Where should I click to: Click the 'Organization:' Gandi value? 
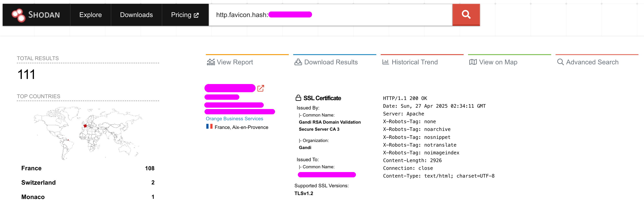pyautogui.click(x=305, y=148)
